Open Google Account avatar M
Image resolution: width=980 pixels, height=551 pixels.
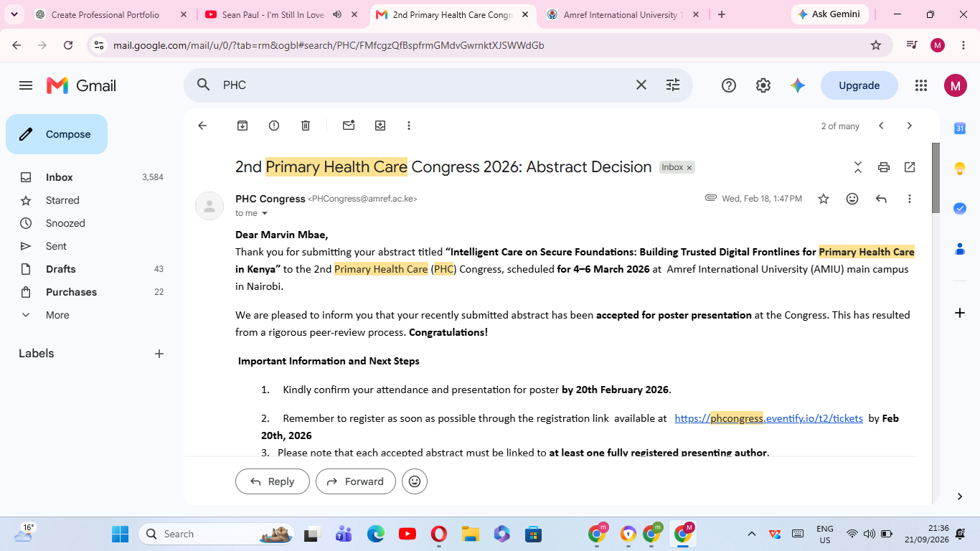point(955,85)
